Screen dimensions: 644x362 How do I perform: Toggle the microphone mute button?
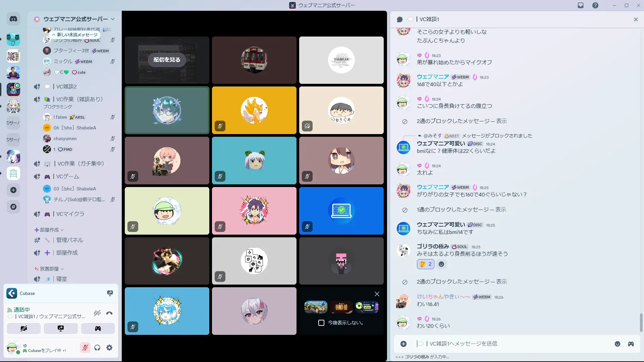pos(85,348)
